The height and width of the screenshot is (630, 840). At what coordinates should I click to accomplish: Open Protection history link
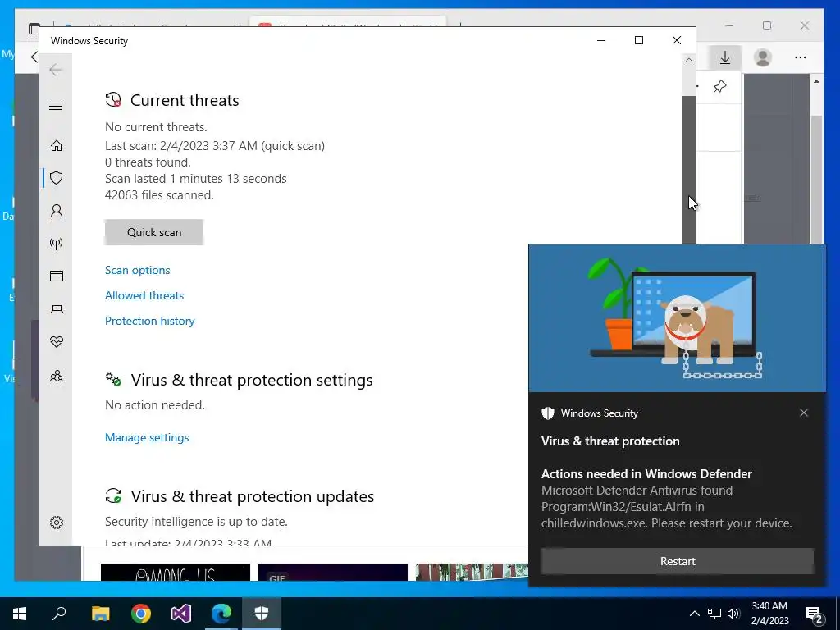coord(150,321)
